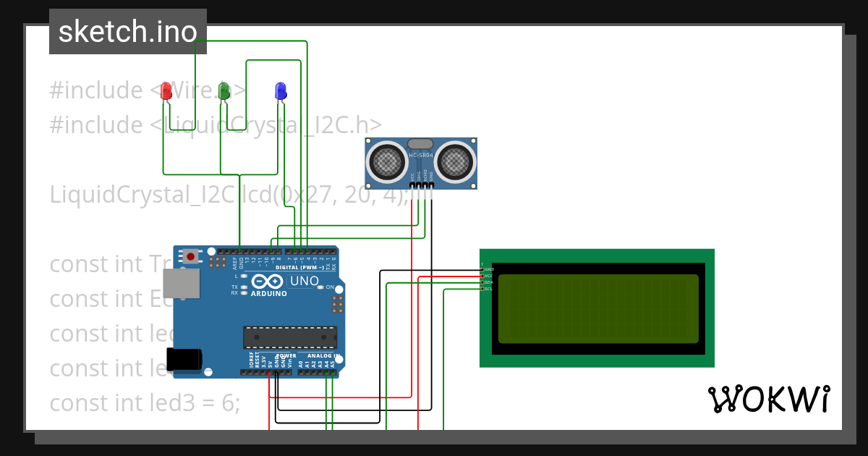
Task: Select the red LED component
Action: pos(165,92)
